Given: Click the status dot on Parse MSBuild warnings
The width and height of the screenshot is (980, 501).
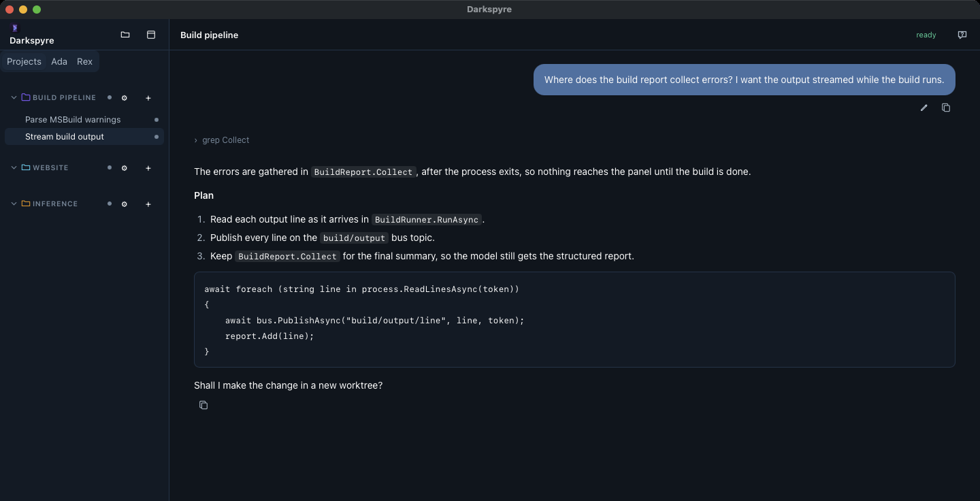Looking at the screenshot, I should pyautogui.click(x=157, y=120).
